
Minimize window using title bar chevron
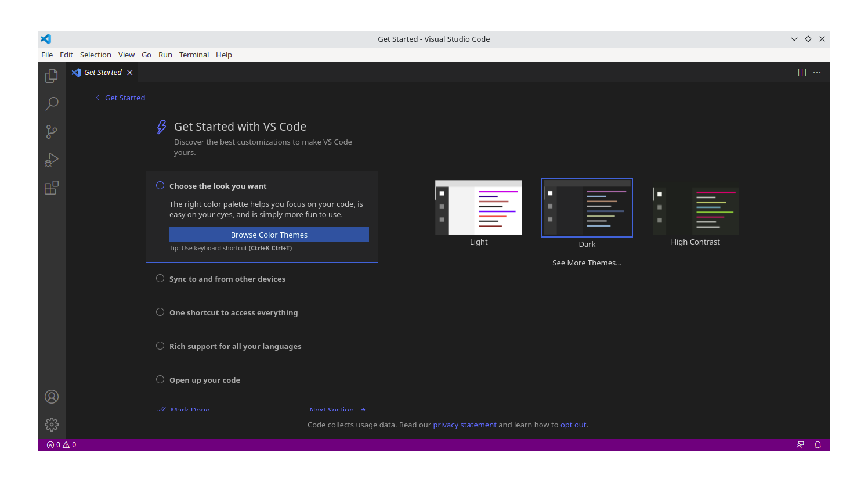tap(794, 39)
